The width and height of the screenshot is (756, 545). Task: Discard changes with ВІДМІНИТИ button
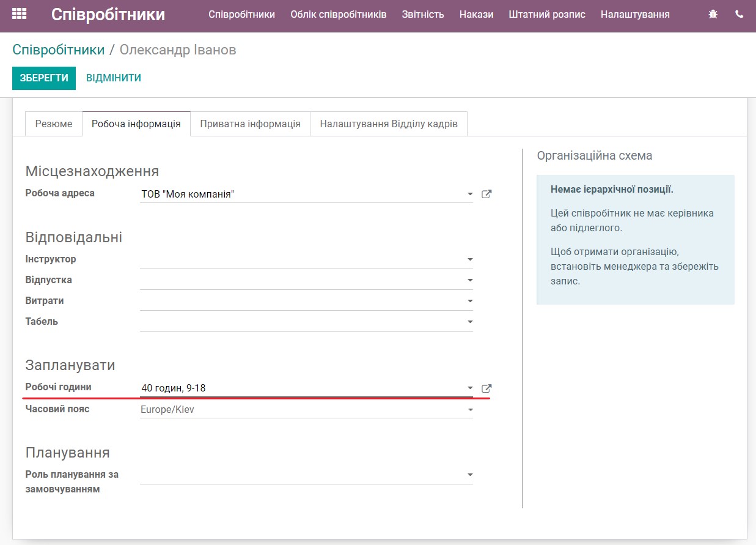point(114,78)
